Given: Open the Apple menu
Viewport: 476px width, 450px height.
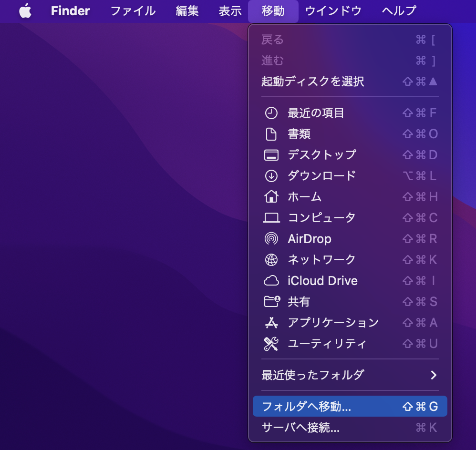Looking at the screenshot, I should (x=26, y=10).
